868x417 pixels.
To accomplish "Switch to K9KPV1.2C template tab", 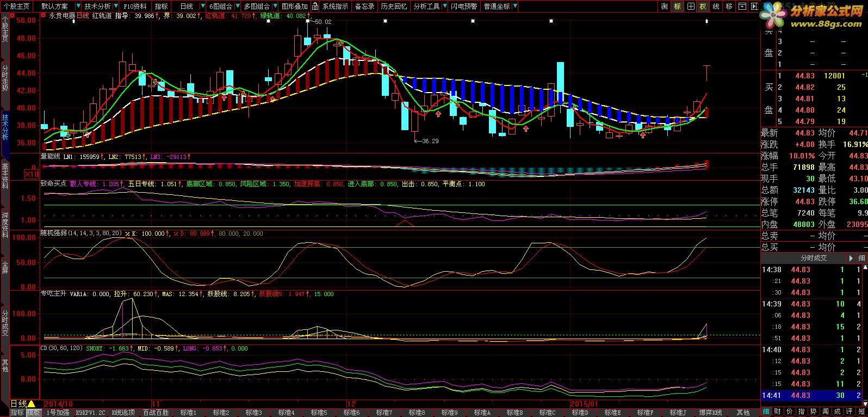I will click(x=91, y=413).
